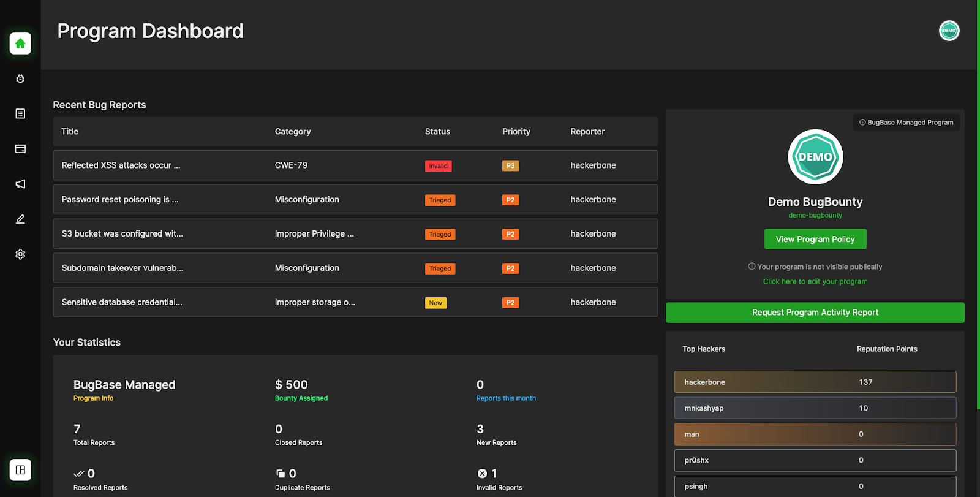Toggle the sidebar layout icon at bottom

[x=20, y=470]
